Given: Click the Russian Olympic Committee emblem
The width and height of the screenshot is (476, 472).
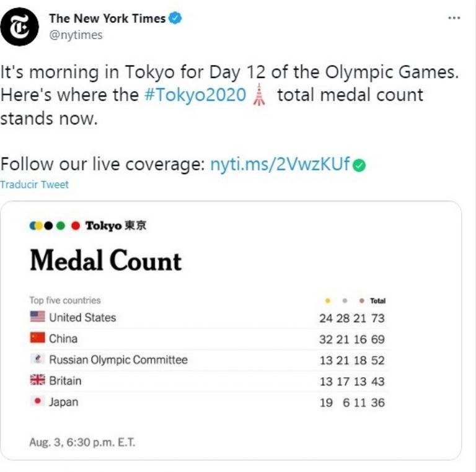Looking at the screenshot, I should pos(37,359).
